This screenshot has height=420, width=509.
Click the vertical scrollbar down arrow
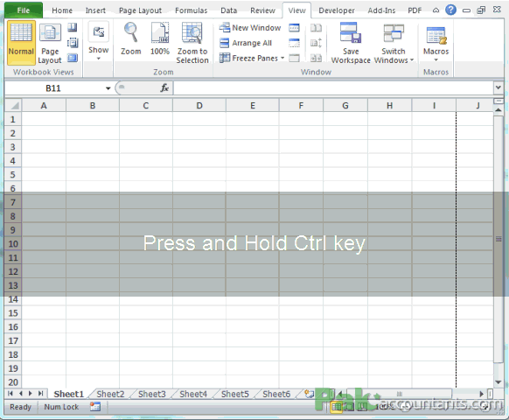tap(499, 382)
